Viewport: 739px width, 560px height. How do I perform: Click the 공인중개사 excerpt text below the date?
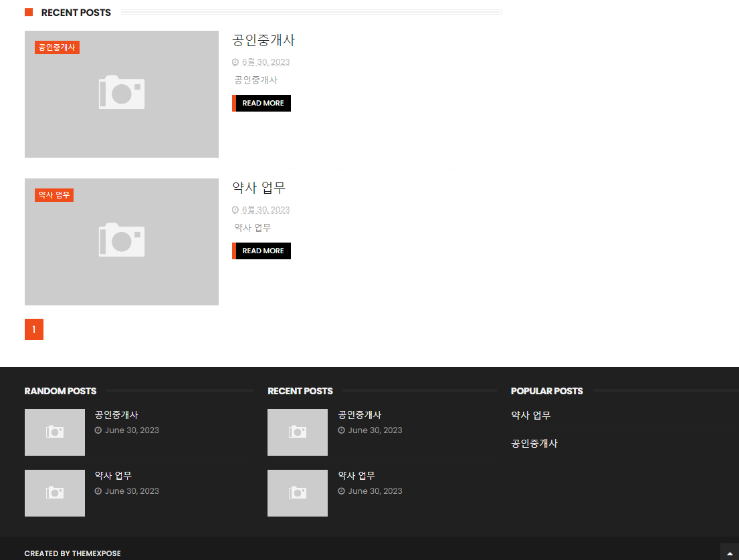pos(256,80)
